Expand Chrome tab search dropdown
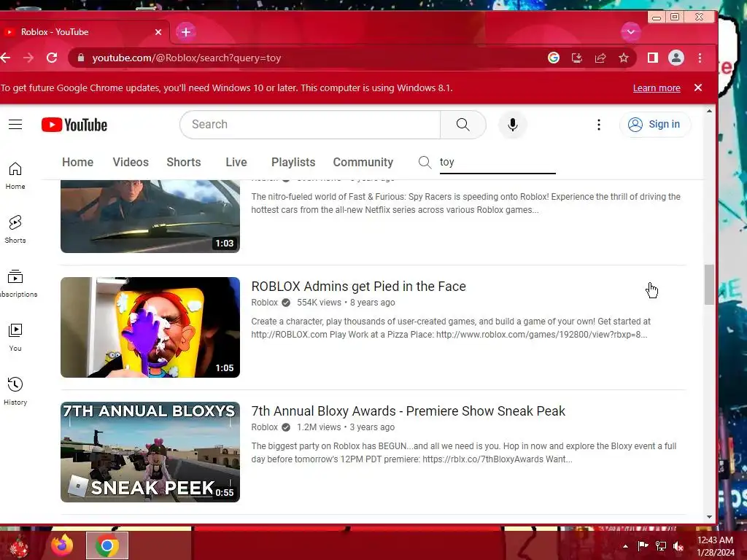The image size is (747, 560). pos(631,32)
